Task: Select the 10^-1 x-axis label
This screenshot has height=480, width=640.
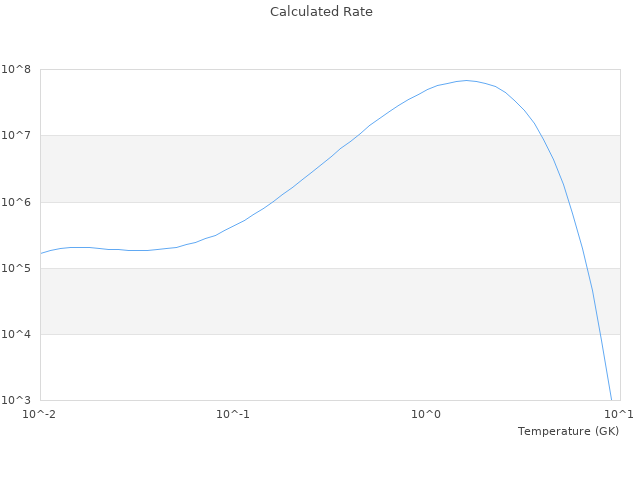Action: pos(233,414)
